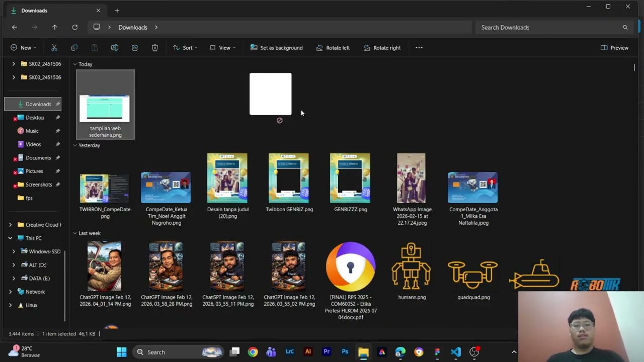Select Music in navigation pane
Image resolution: width=644 pixels, height=362 pixels.
coord(32,131)
